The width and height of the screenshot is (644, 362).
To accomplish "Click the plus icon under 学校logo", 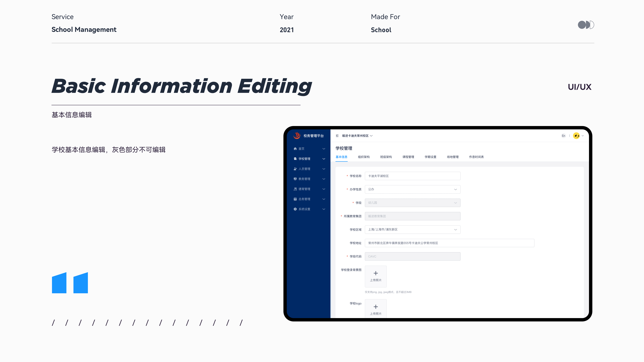I will pos(375,307).
